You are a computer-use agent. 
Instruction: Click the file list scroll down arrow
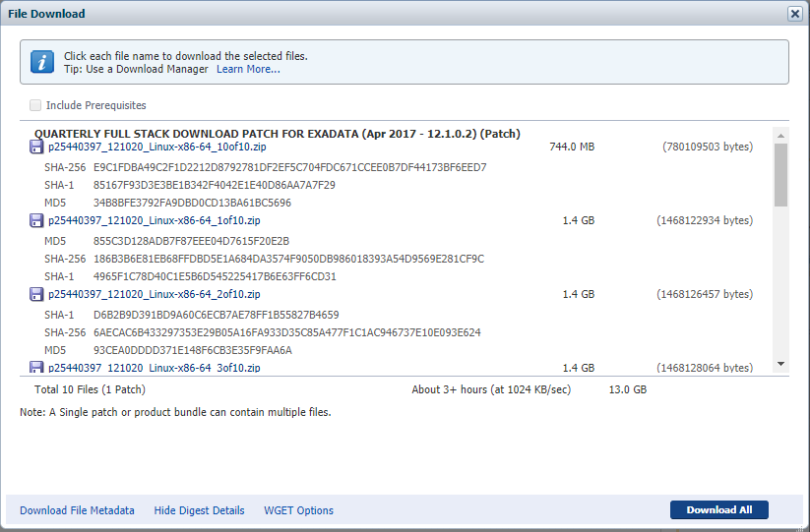pos(780,364)
